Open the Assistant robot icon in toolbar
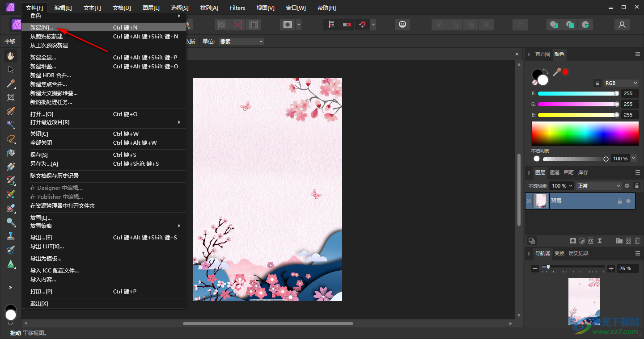The width and height of the screenshot is (644, 339). (x=402, y=25)
